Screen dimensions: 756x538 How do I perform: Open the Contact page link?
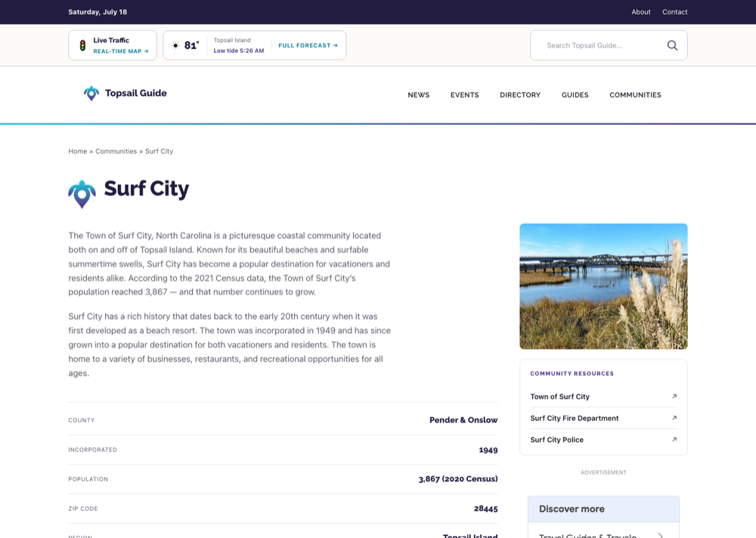point(675,12)
